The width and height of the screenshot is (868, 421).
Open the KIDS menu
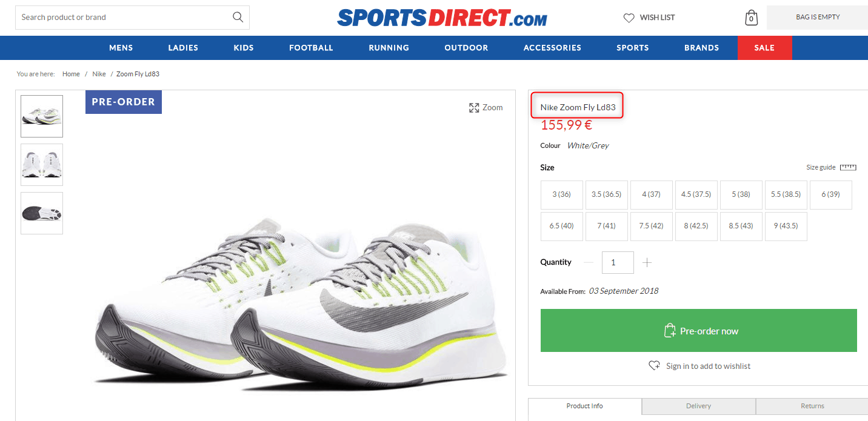point(244,48)
